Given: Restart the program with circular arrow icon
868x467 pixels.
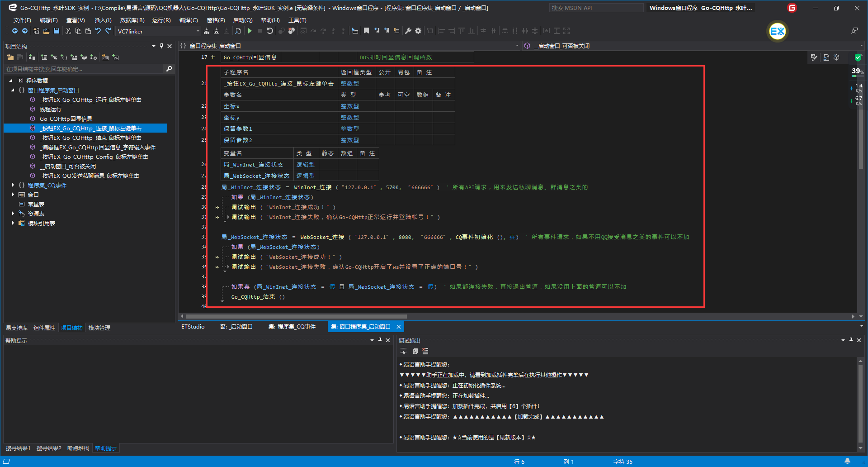Looking at the screenshot, I should tap(270, 31).
